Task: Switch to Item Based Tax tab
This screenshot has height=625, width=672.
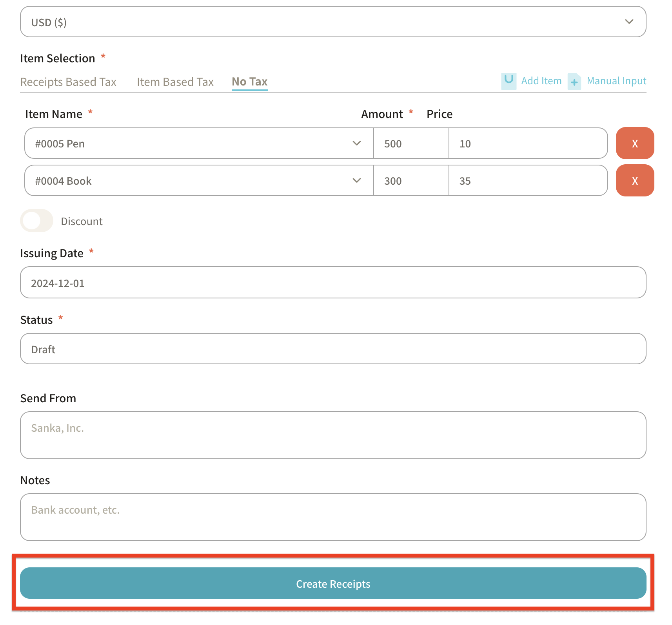Action: click(x=175, y=82)
